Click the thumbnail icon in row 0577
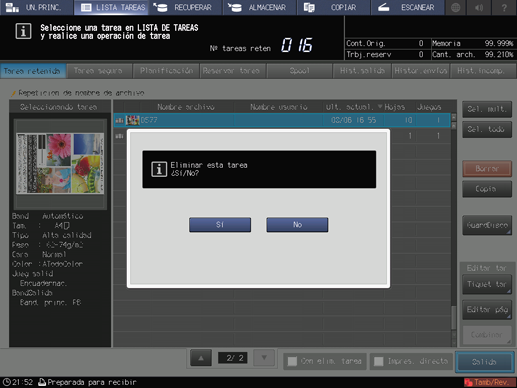Viewport: 517px width, 388px height. 132,120
